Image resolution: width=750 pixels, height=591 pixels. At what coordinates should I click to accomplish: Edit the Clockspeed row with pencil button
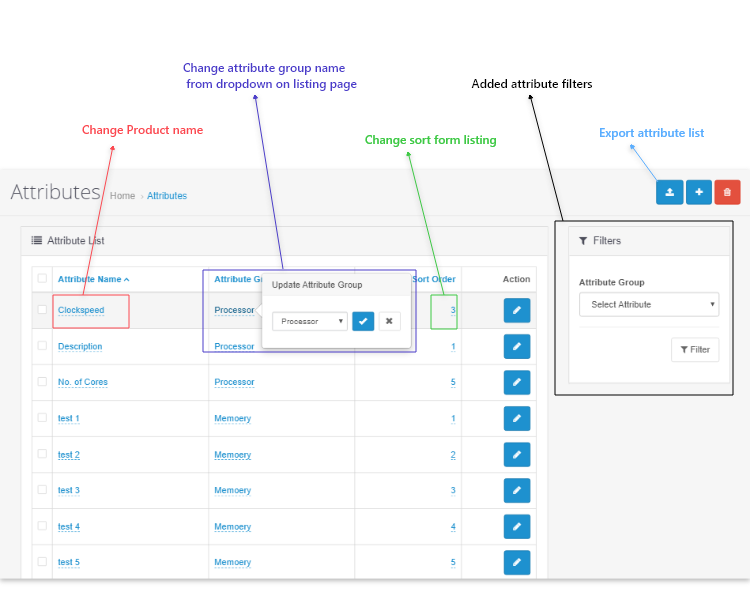pyautogui.click(x=517, y=310)
